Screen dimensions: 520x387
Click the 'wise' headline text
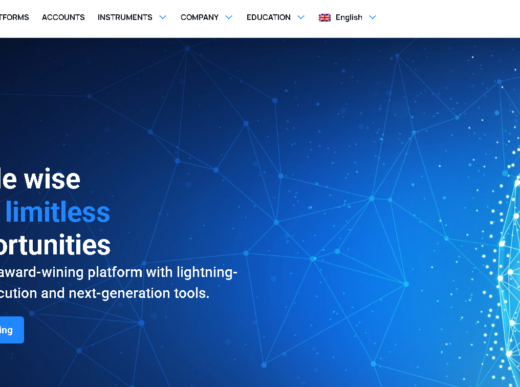52,179
